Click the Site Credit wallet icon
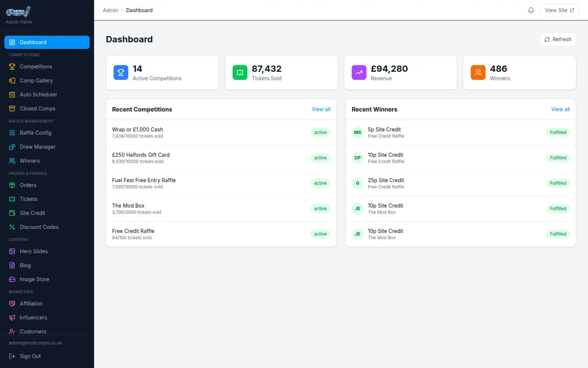Screen dimensions: 588x368 click(12, 213)
